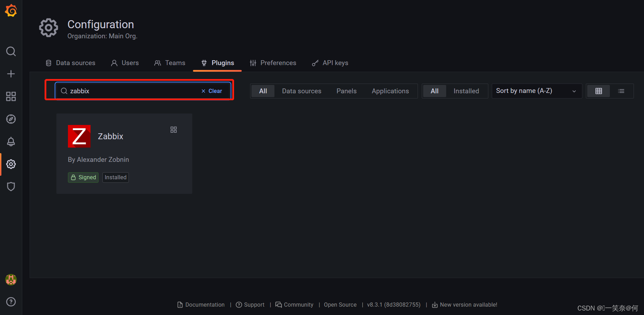Open the Grafana home logo
Image resolution: width=644 pixels, height=315 pixels.
[11, 10]
